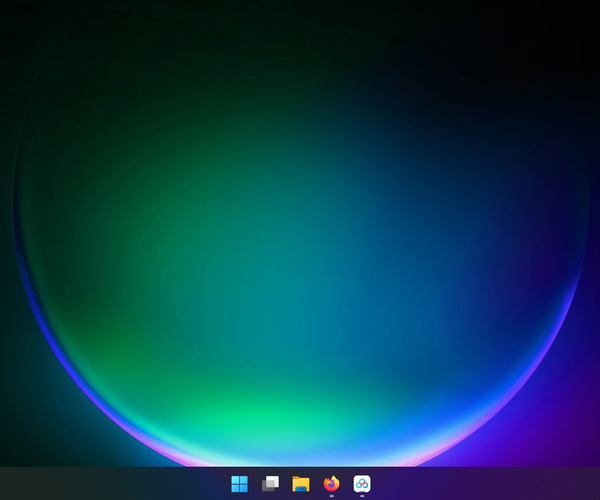The height and width of the screenshot is (500, 600).
Task: Select the yellow folder taskbar icon
Action: click(301, 484)
